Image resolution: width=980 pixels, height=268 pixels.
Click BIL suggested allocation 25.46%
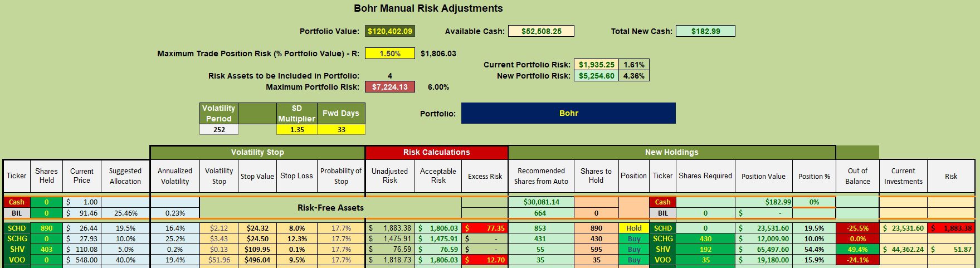(x=125, y=213)
